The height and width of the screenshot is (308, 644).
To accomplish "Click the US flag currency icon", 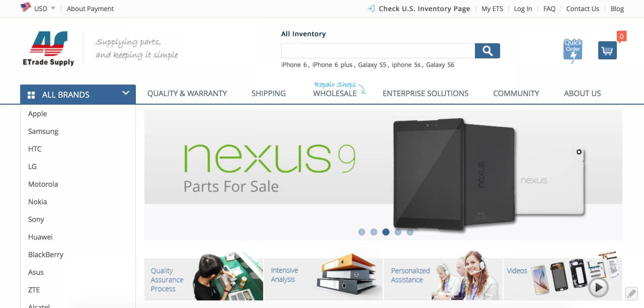I will point(25,7).
